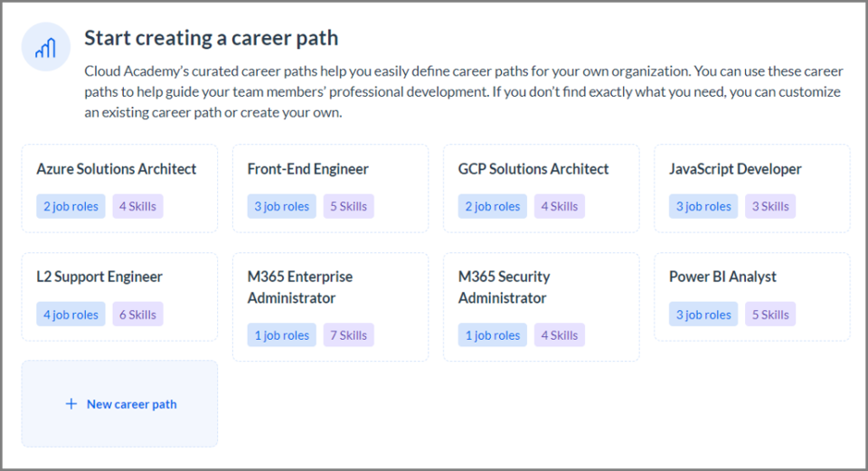Click 4 job roles tag on L2 Support

coord(71,315)
